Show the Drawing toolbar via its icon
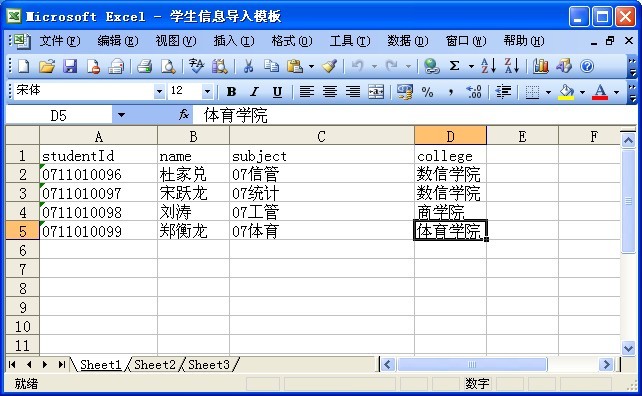 click(x=563, y=66)
